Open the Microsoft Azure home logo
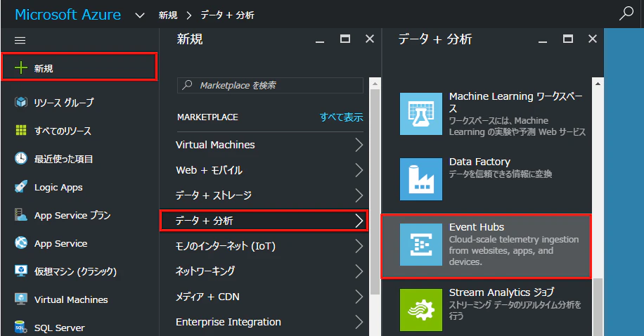This screenshot has height=336, width=644. click(x=67, y=15)
